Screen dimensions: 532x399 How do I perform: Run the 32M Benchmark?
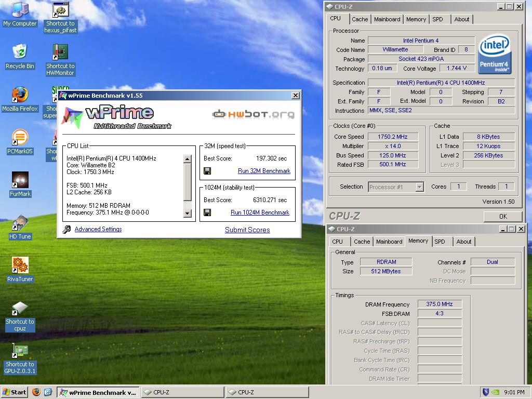coord(264,171)
